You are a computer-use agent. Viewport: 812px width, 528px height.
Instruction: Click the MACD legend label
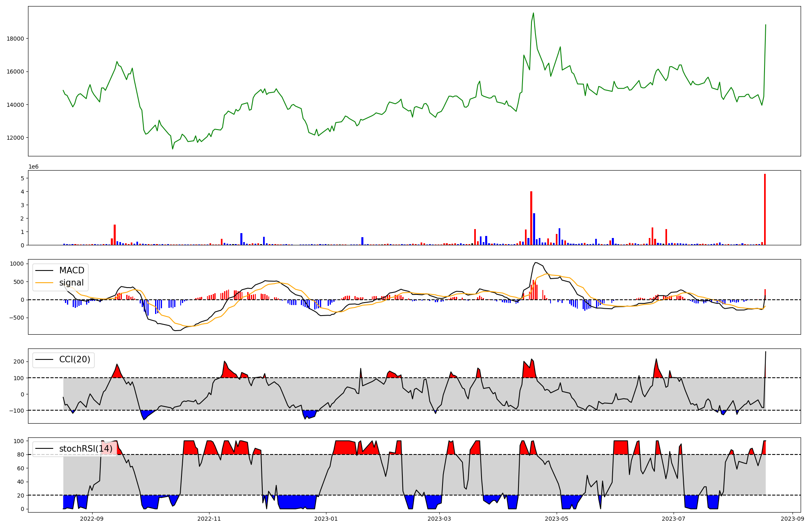click(x=71, y=270)
